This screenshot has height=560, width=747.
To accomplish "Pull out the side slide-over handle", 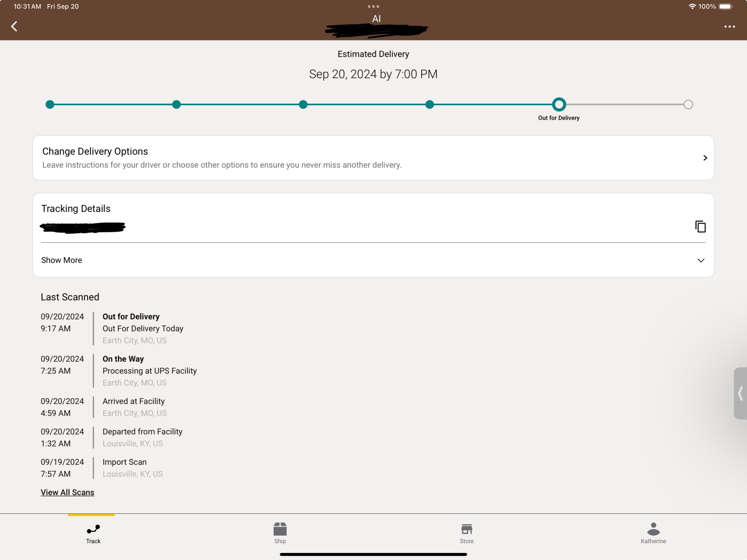I will pyautogui.click(x=740, y=393).
